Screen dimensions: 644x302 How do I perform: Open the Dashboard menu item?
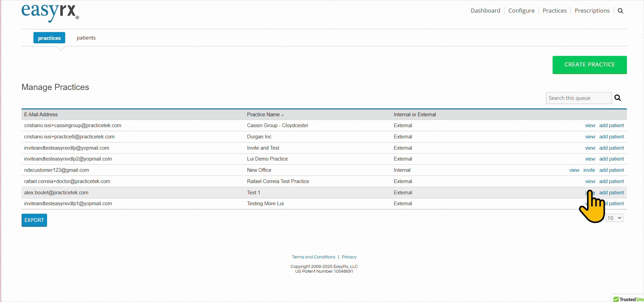point(485,11)
